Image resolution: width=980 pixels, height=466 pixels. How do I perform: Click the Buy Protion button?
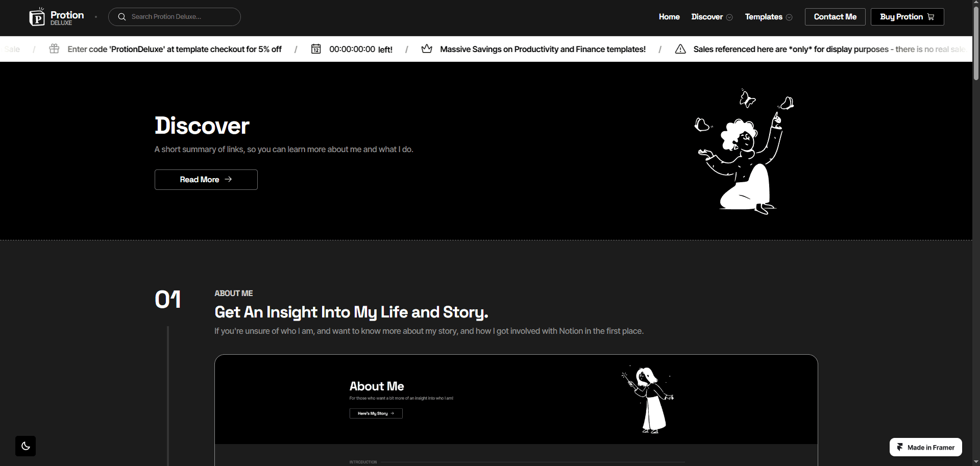tap(907, 17)
